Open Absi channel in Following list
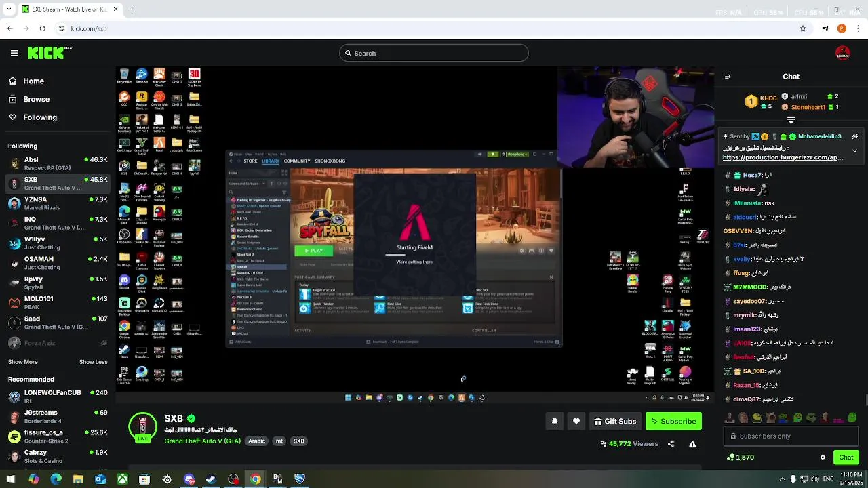 coord(58,163)
